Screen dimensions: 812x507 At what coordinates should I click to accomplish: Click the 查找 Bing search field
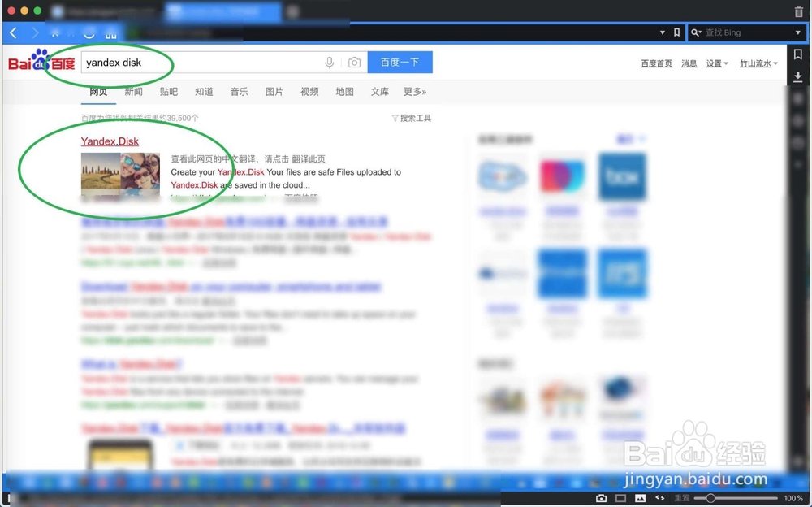(x=746, y=32)
